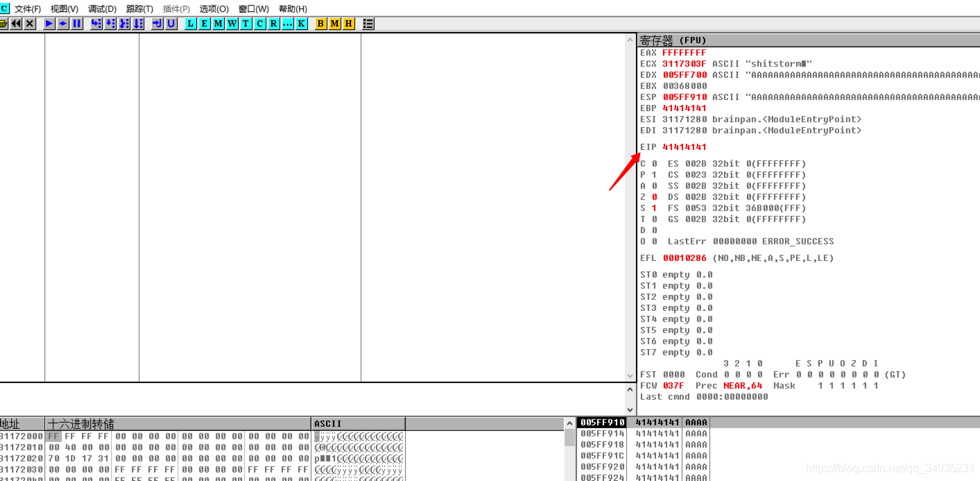Click the dump pane scrollbar up arrow
Viewport: 980px width, 481px height.
(x=570, y=423)
